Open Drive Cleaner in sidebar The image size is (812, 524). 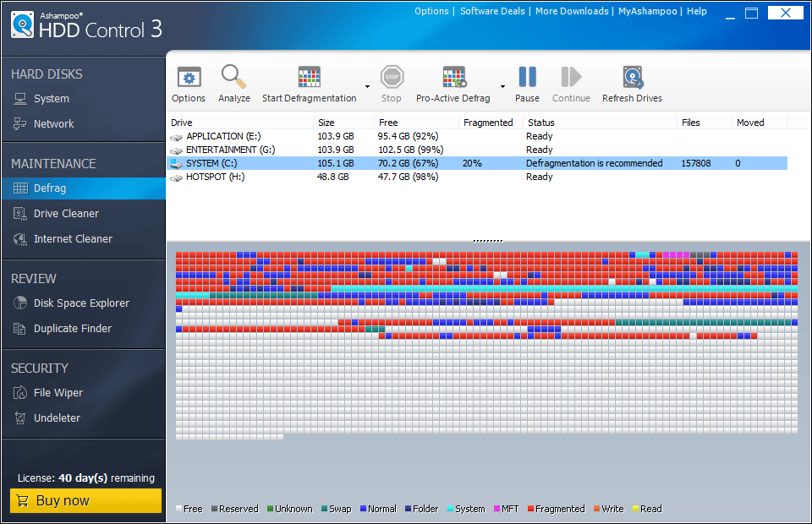point(66,214)
